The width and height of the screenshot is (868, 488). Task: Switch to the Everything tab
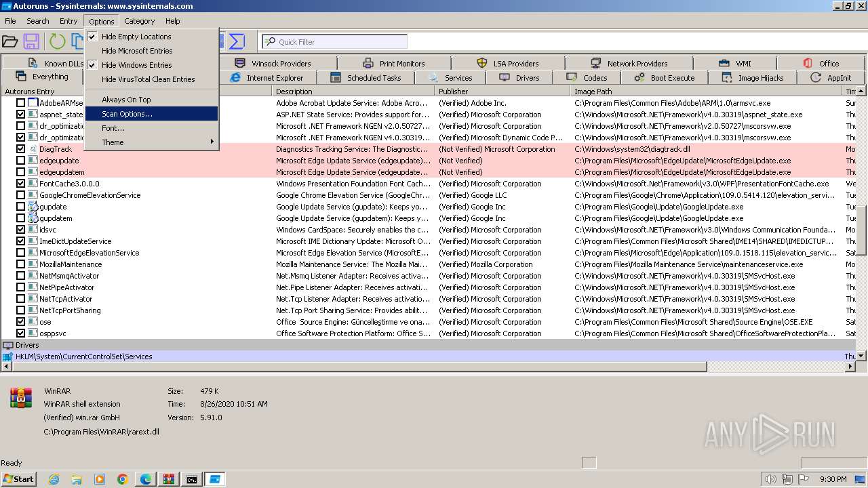tap(42, 77)
